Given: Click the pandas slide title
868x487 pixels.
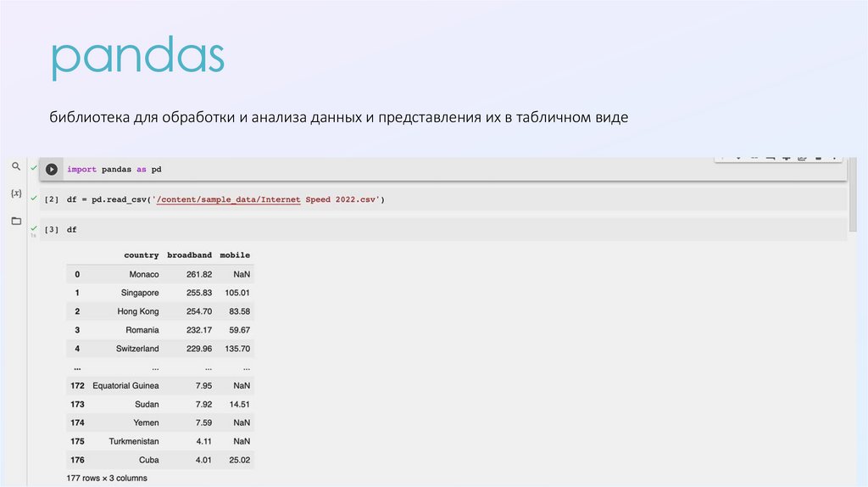Looking at the screenshot, I should tap(138, 58).
